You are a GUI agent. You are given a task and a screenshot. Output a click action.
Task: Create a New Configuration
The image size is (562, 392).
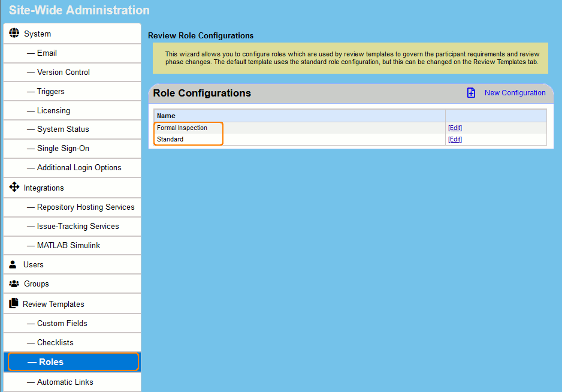[x=515, y=93]
